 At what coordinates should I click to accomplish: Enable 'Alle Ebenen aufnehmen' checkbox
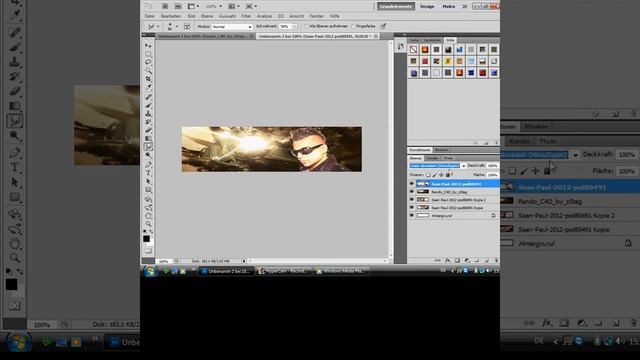pos(307,26)
